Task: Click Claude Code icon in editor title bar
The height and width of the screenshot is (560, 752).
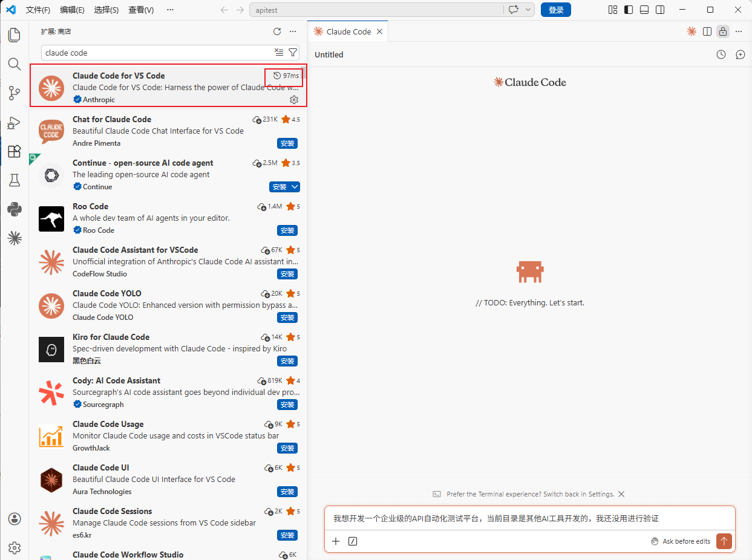Action: [692, 31]
